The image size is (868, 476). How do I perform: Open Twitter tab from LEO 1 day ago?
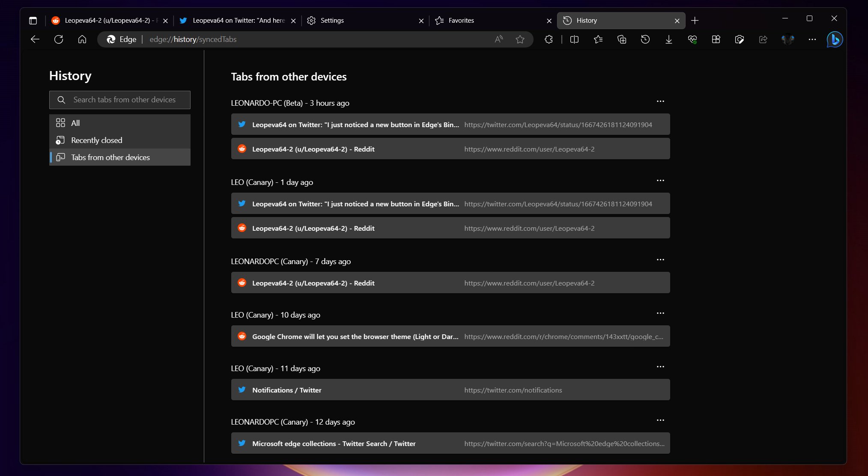tap(450, 204)
